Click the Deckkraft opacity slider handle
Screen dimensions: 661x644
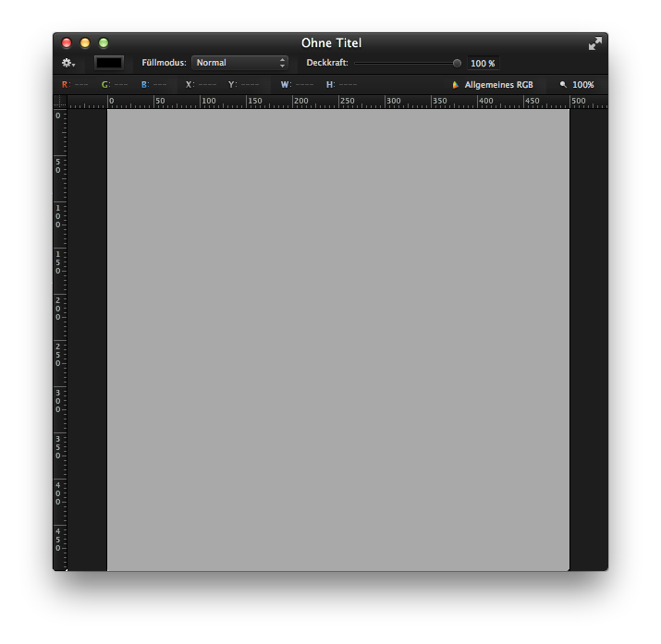point(457,63)
